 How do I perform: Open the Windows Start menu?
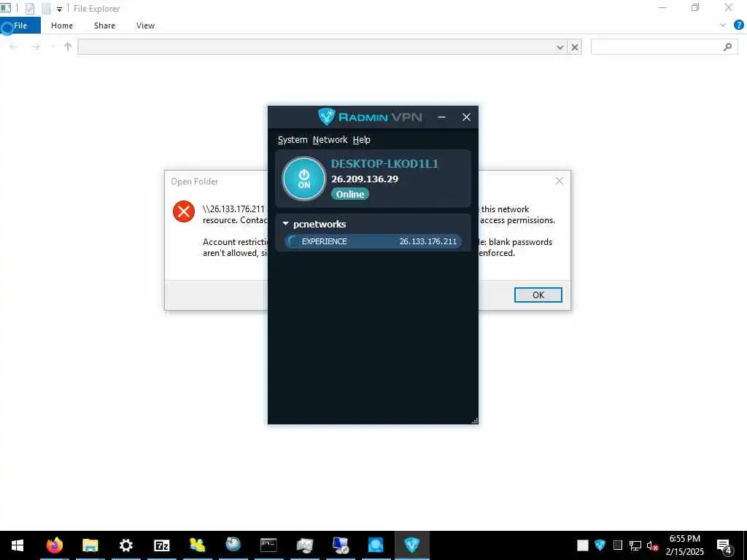18,545
